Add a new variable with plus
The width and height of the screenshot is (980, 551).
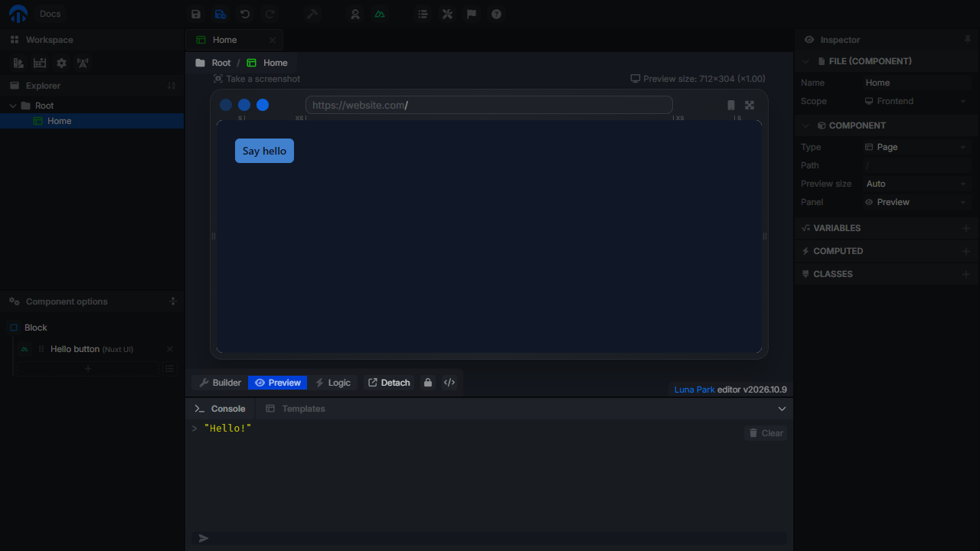tap(965, 228)
